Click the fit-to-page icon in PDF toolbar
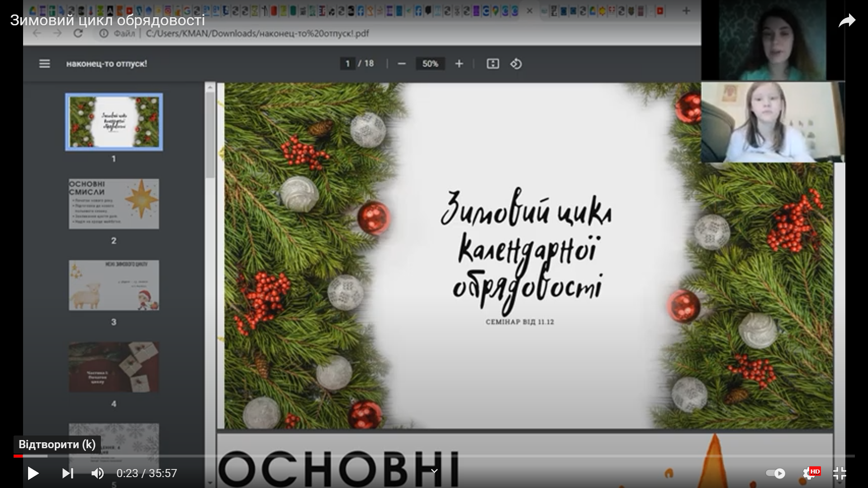This screenshot has width=868, height=488. pyautogui.click(x=493, y=64)
